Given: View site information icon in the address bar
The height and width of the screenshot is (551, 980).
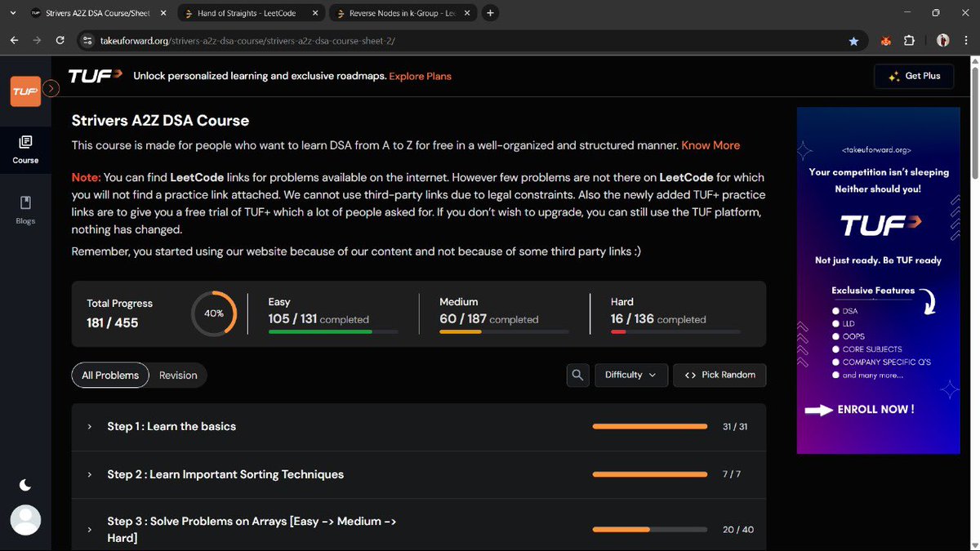Looking at the screenshot, I should [x=88, y=40].
